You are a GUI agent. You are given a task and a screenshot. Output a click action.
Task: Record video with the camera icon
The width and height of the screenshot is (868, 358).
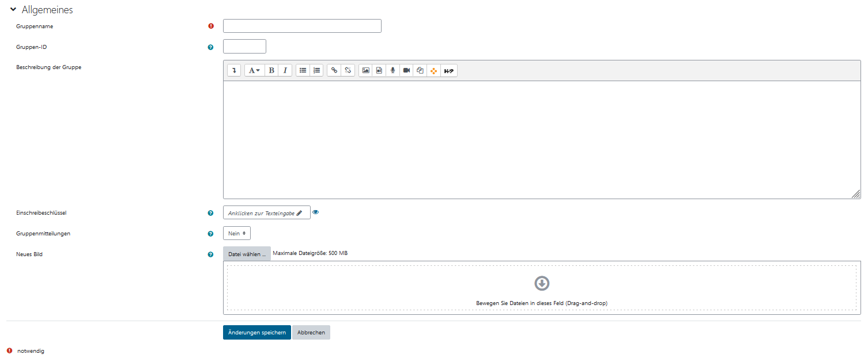(406, 70)
